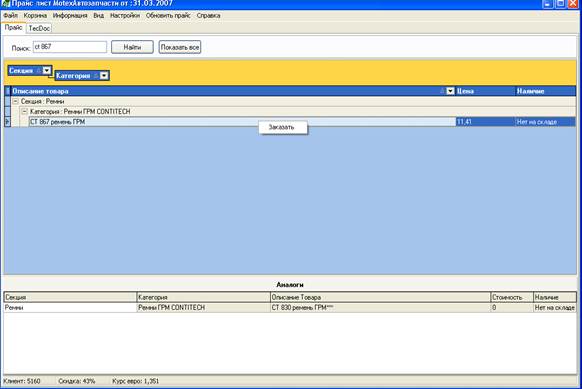The height and width of the screenshot is (389, 582).
Task: Open the Категория group filter dropdown
Action: 104,76
